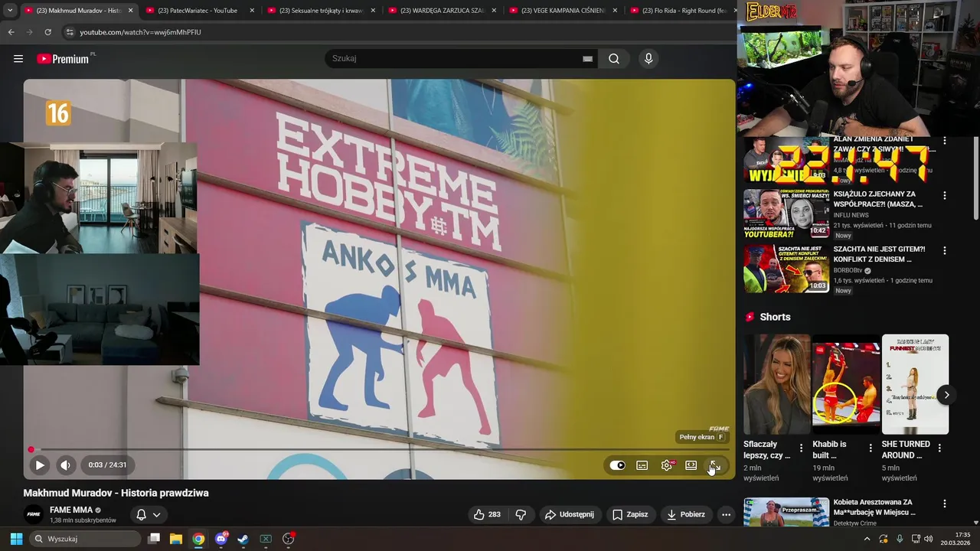
Task: Open options for 'SHE TURNED AROUND' short
Action: pos(939,448)
